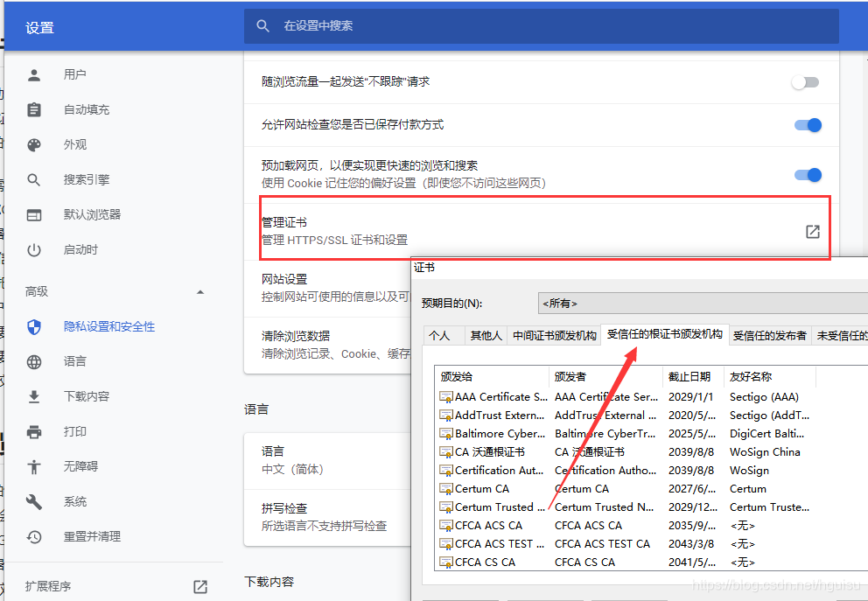Click certificate icon for AddTrust External row

[x=445, y=415]
